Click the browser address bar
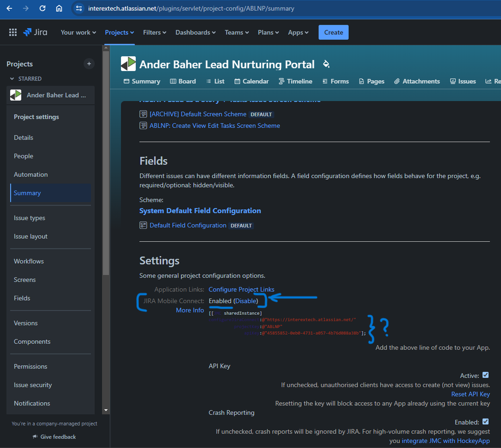 pyautogui.click(x=201, y=8)
